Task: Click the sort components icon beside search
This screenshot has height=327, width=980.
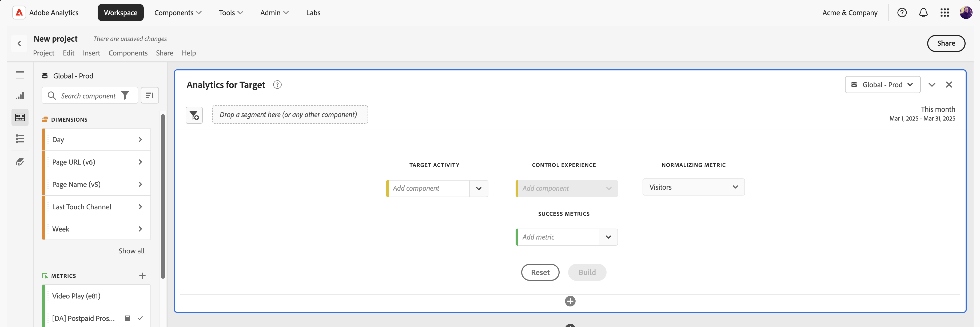Action: click(x=150, y=95)
